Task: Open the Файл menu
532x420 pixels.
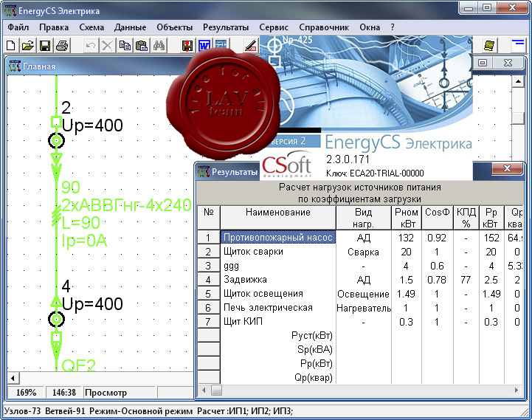Action: click(x=18, y=27)
